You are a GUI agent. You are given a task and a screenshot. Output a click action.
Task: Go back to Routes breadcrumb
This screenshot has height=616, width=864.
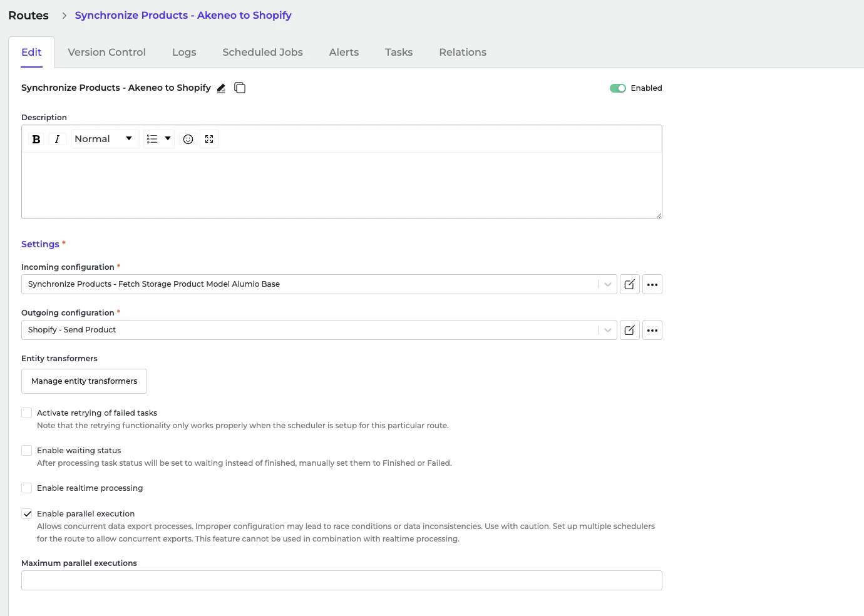(x=28, y=16)
